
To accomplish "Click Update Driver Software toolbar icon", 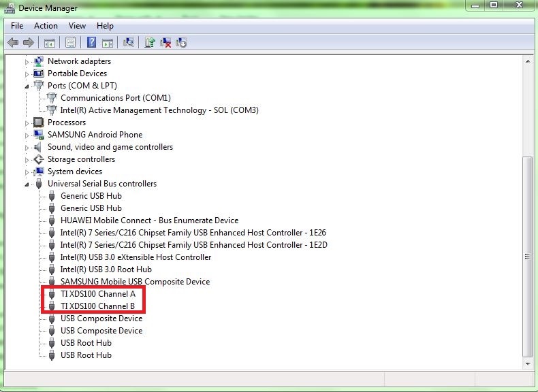I will (x=150, y=42).
